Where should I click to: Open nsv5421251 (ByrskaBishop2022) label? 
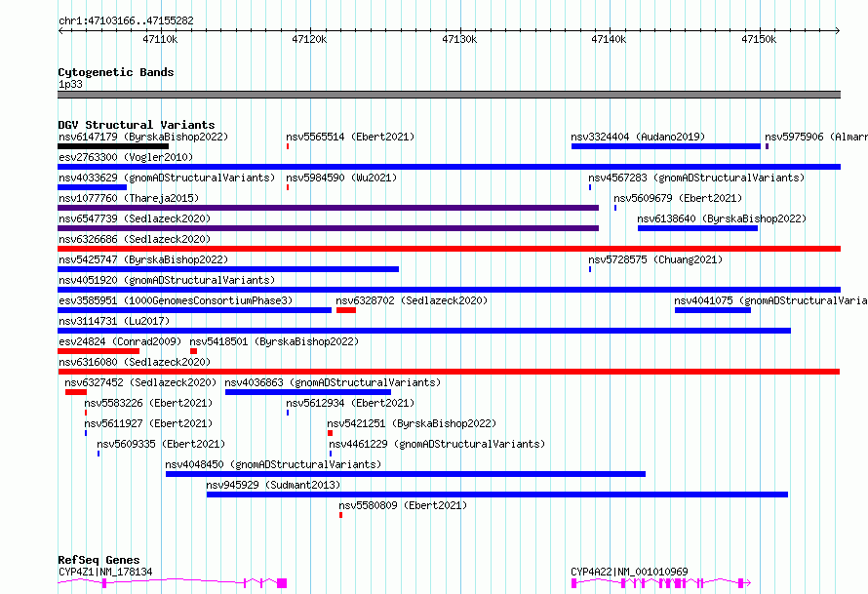412,423
